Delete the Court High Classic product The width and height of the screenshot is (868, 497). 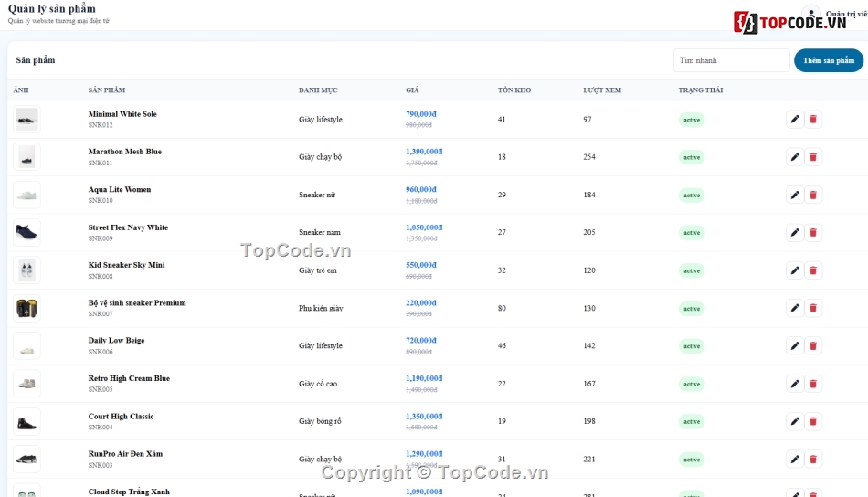[x=813, y=422]
